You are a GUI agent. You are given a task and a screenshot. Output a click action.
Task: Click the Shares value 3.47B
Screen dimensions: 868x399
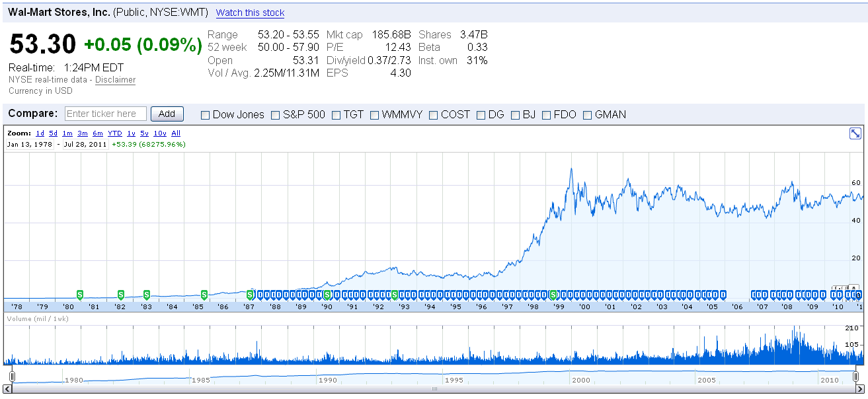coord(474,34)
